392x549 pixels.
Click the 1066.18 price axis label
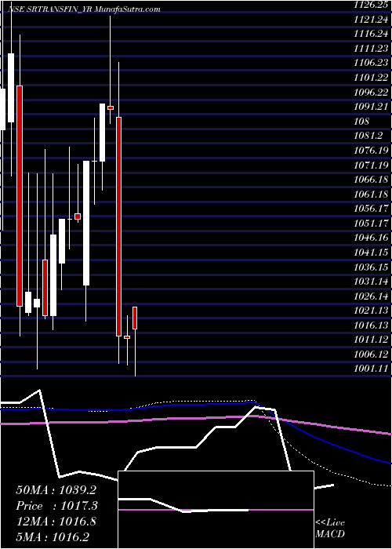(372, 180)
